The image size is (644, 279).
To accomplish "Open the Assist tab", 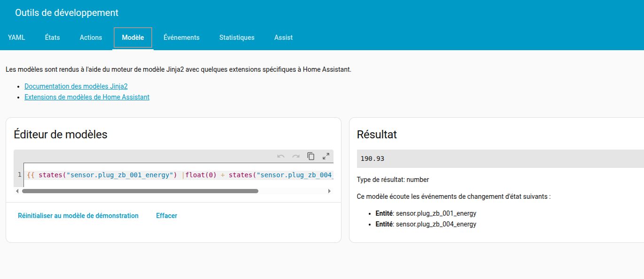I will 283,38.
